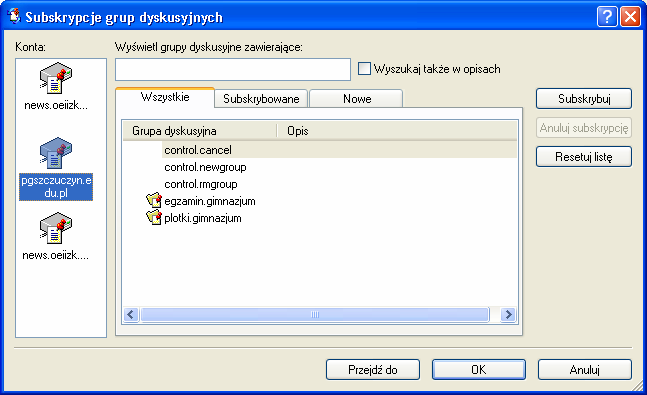
Task: Select the control.rmgroup group row
Action: (320, 184)
